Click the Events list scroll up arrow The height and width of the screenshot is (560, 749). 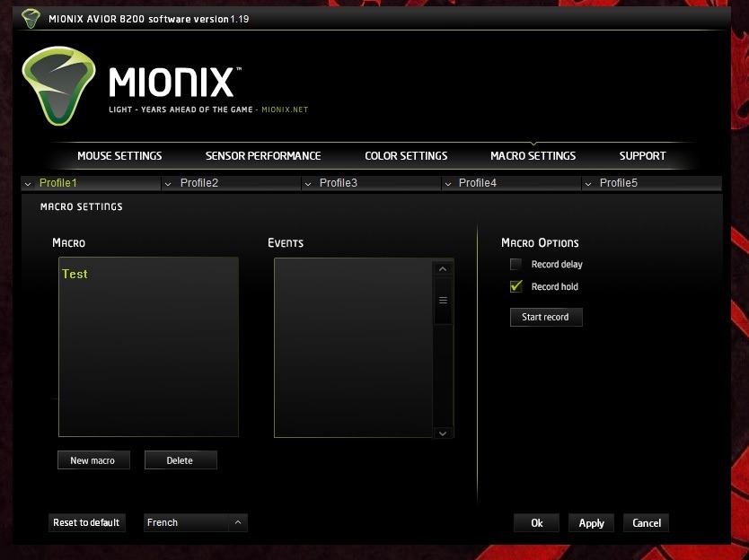point(443,269)
